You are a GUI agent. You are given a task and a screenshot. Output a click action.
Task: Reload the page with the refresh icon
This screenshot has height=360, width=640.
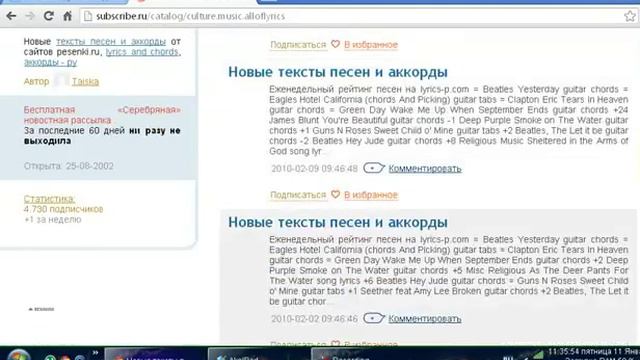(x=49, y=16)
